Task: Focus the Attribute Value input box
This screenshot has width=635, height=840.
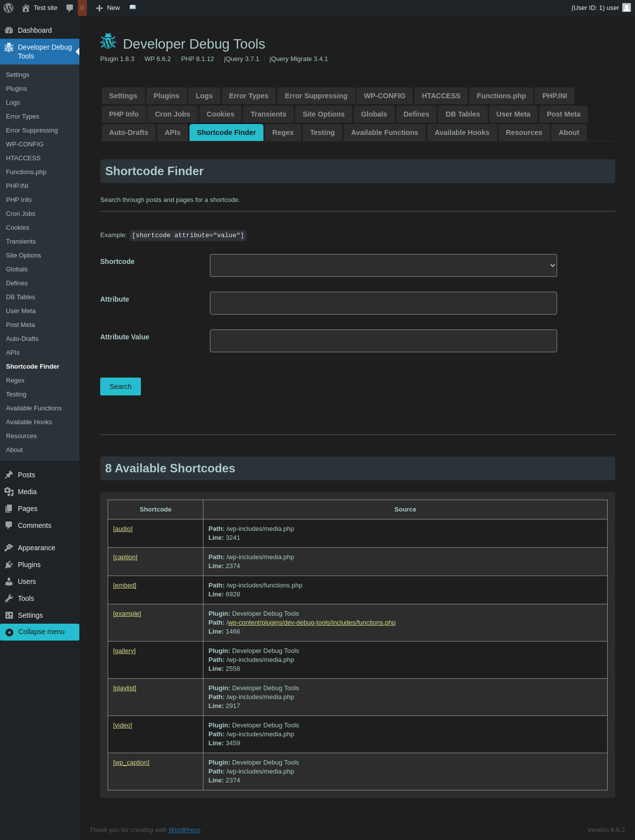Action: click(383, 341)
